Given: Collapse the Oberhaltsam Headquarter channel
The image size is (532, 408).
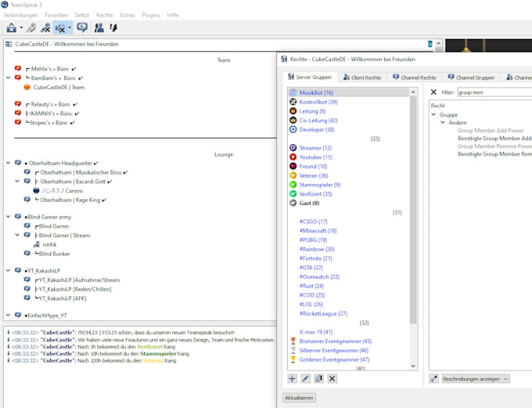Looking at the screenshot, I should [8, 163].
